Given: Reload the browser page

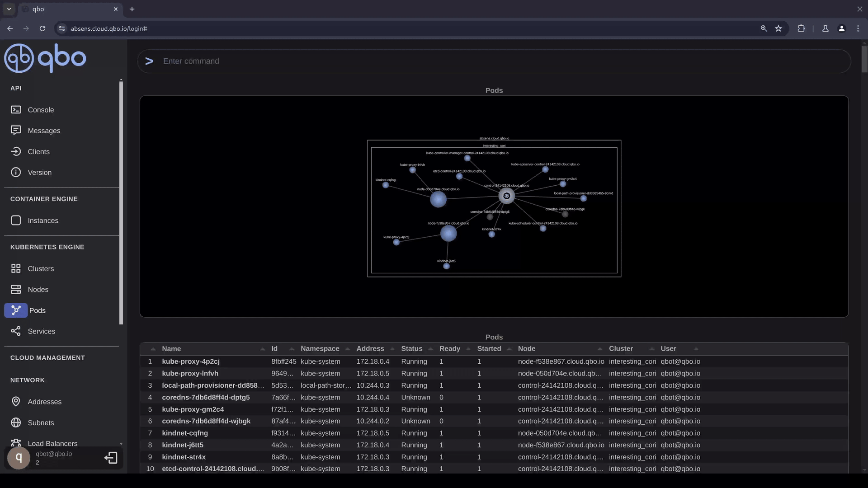Looking at the screenshot, I should point(42,28).
